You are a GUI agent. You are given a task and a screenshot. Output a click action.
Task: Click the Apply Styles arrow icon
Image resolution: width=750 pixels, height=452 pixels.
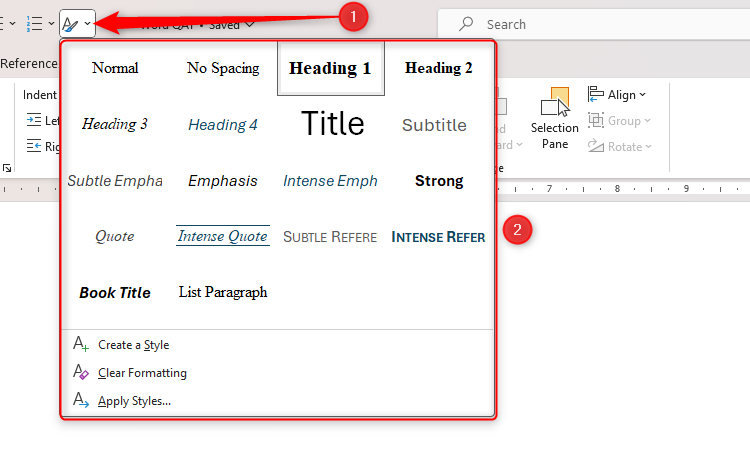[x=80, y=400]
